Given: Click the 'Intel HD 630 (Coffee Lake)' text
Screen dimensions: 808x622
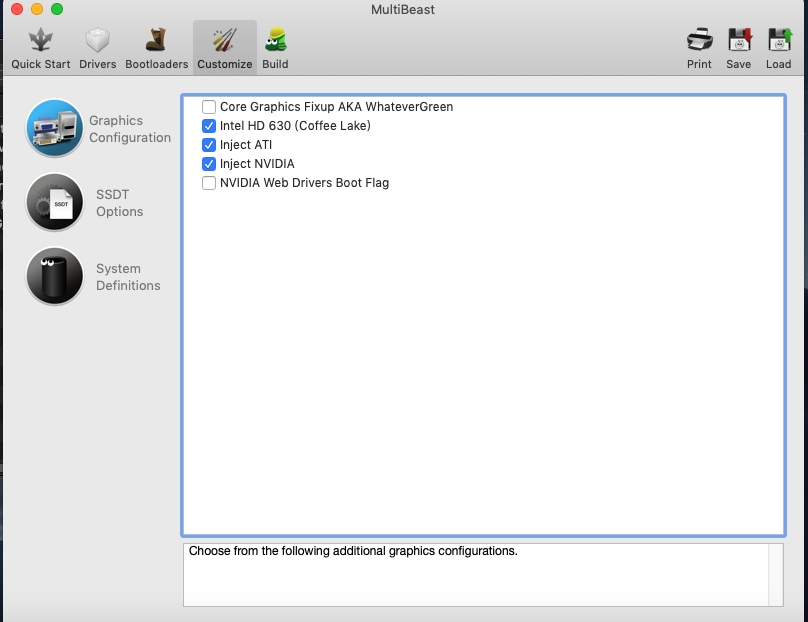Looking at the screenshot, I should pos(295,126).
